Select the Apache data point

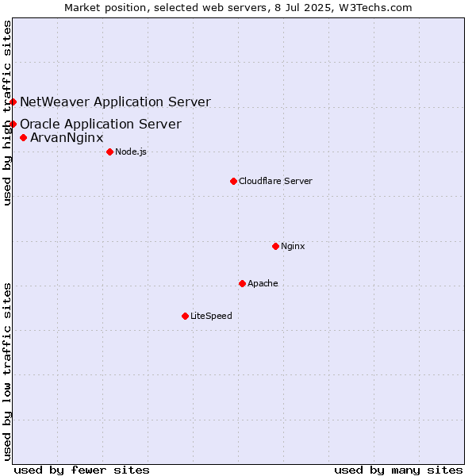click(242, 283)
